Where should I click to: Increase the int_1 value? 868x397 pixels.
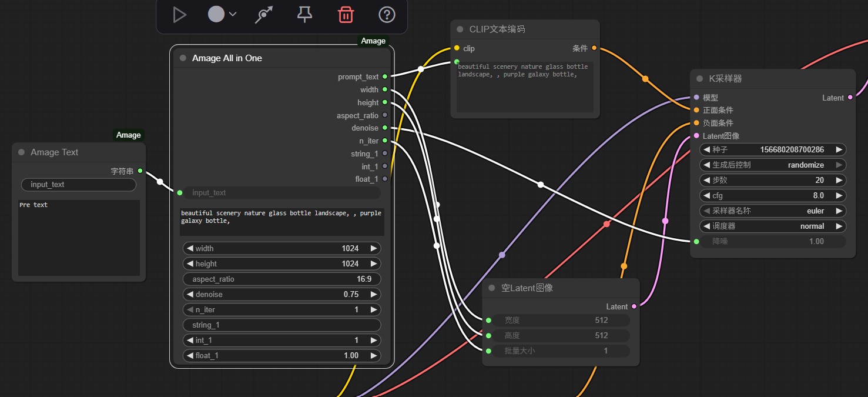click(374, 341)
